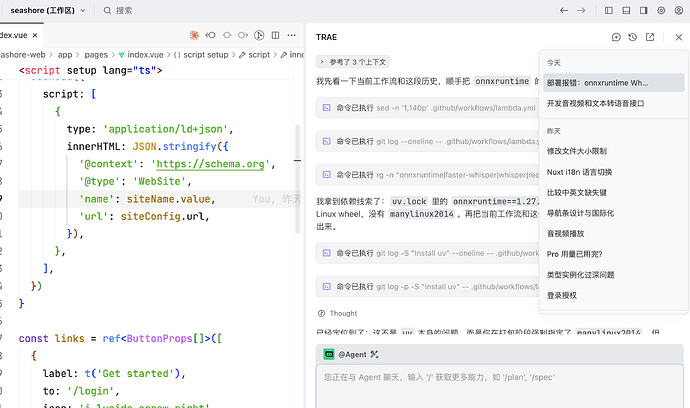Open history item '比较中英文缺失键'
The image size is (690, 408).
613,192
